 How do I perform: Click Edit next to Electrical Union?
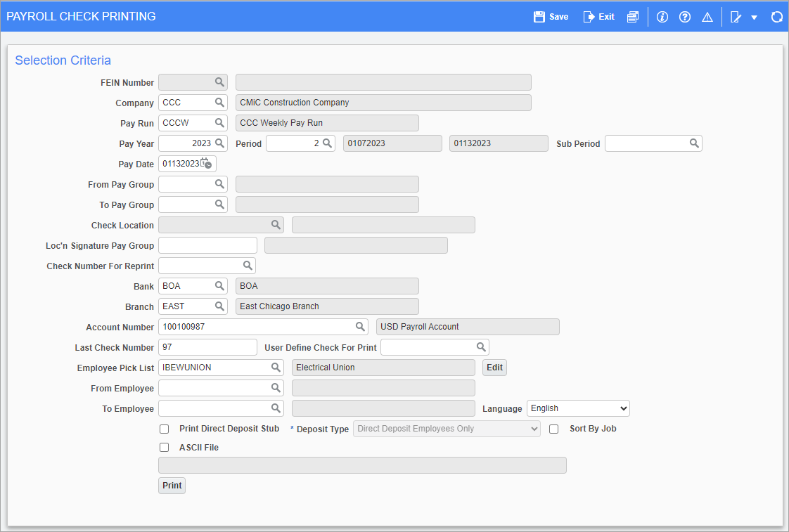(x=494, y=368)
